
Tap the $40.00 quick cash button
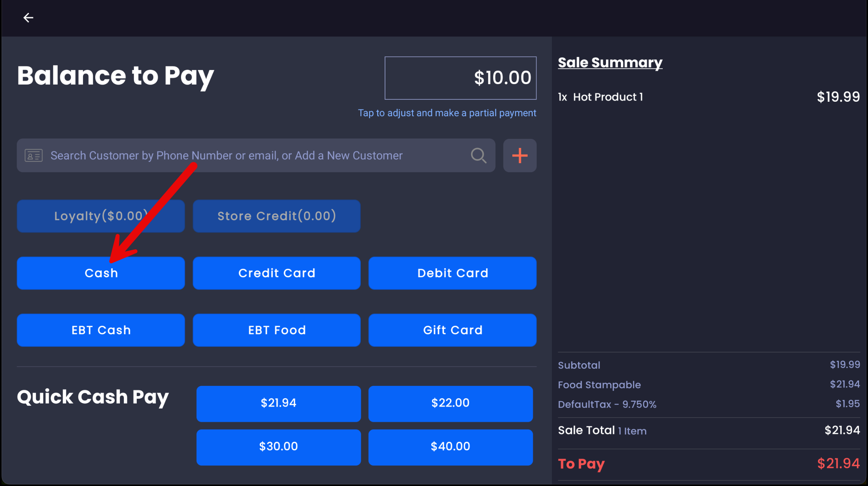coord(450,447)
